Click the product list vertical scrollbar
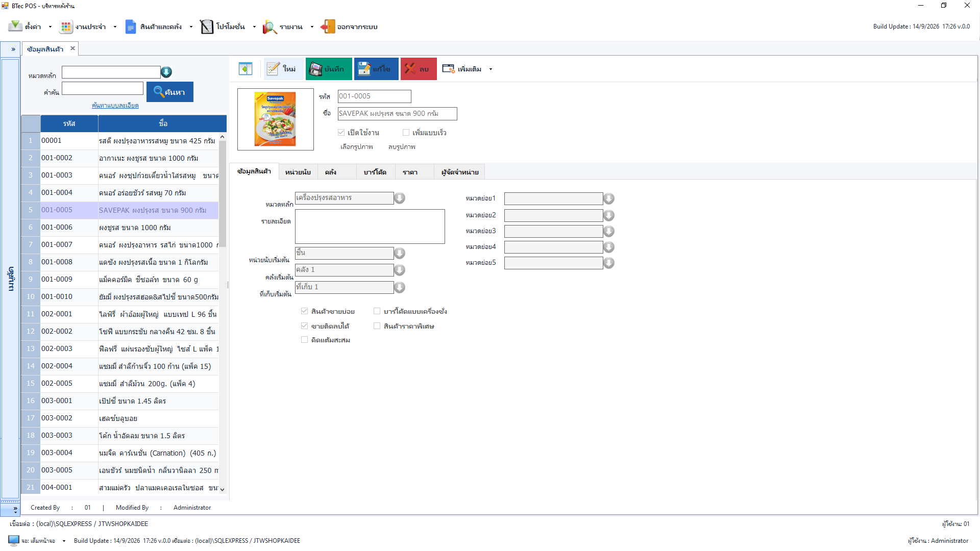The width and height of the screenshot is (980, 551). [x=223, y=314]
